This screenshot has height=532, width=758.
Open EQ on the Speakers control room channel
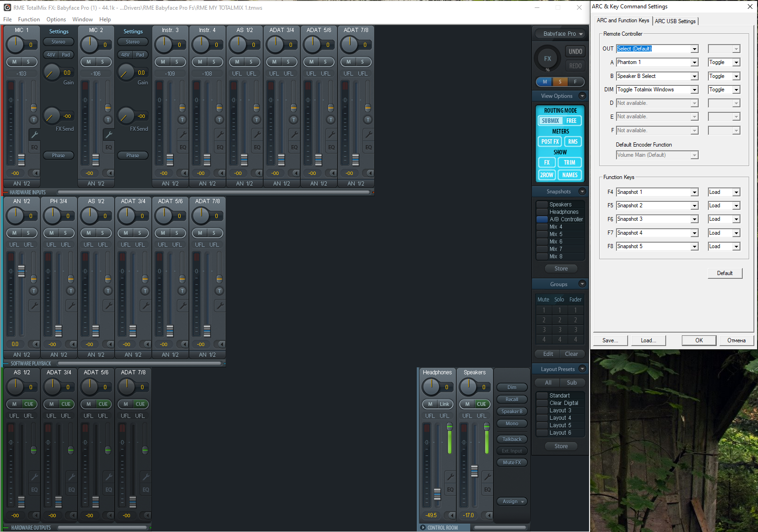coord(487,489)
